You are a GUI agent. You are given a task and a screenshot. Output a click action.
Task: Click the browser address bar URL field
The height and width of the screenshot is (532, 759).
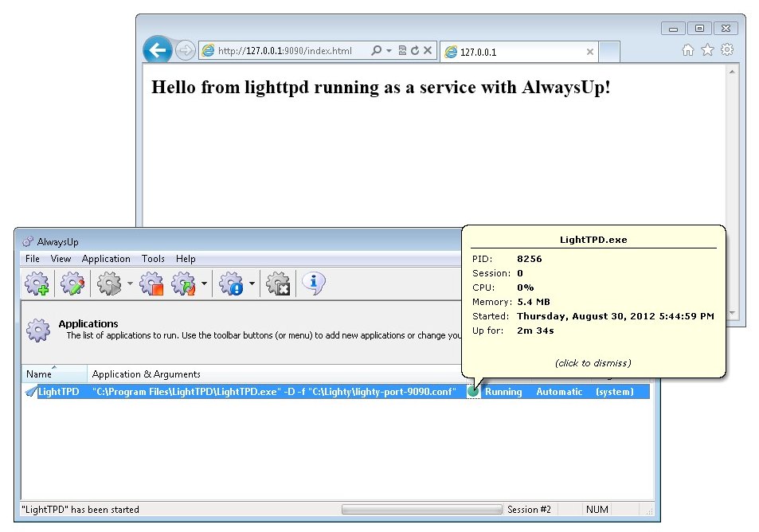(x=284, y=50)
